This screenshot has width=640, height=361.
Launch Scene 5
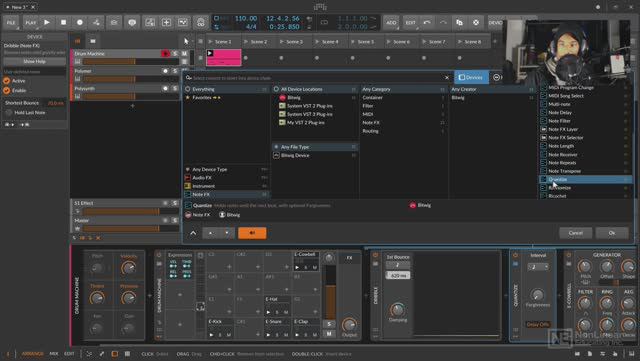coord(353,42)
